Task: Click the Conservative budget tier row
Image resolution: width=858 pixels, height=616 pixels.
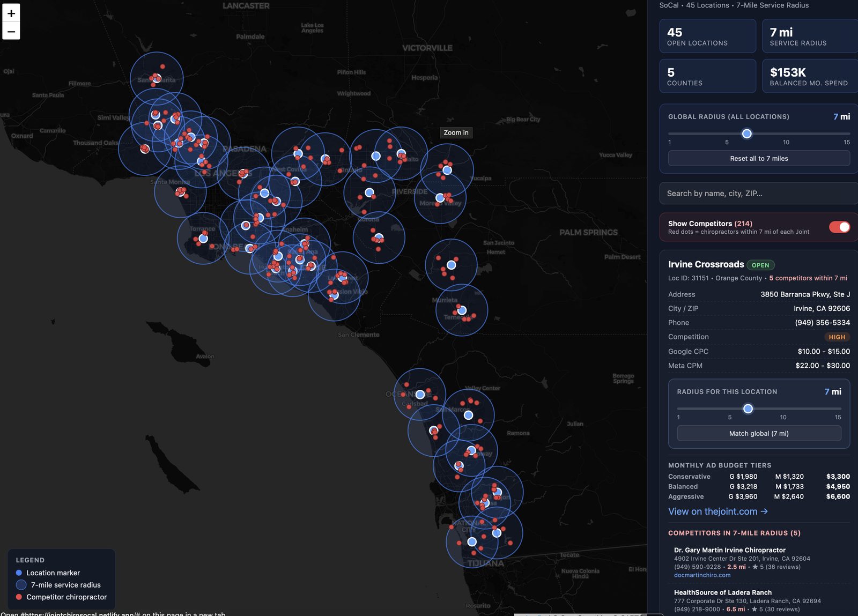Action: (759, 477)
